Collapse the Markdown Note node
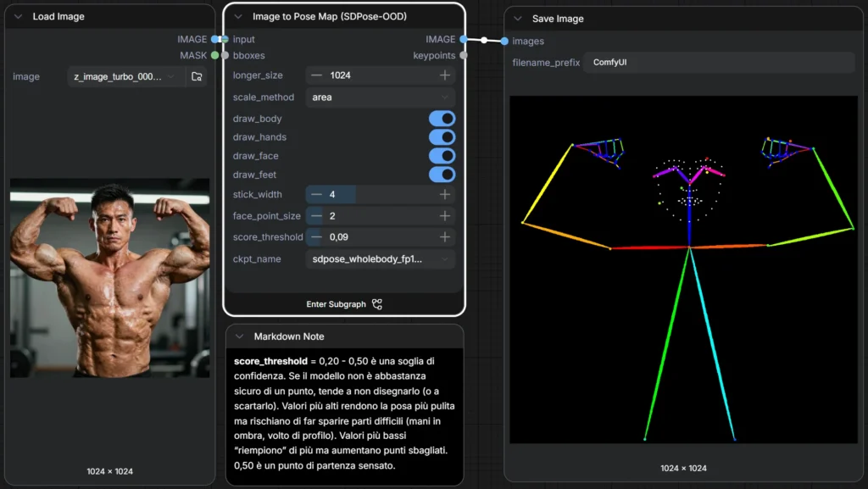The image size is (868, 489). (x=240, y=336)
